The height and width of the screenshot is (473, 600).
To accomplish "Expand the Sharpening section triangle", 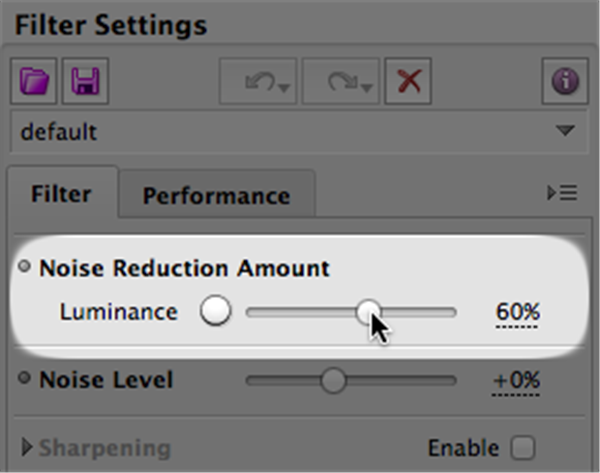I will point(25,447).
